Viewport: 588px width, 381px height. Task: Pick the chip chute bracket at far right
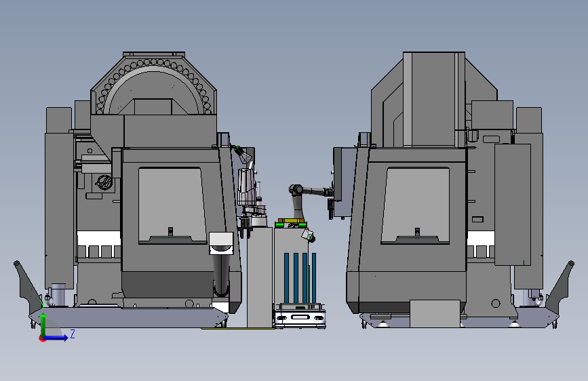(560, 285)
